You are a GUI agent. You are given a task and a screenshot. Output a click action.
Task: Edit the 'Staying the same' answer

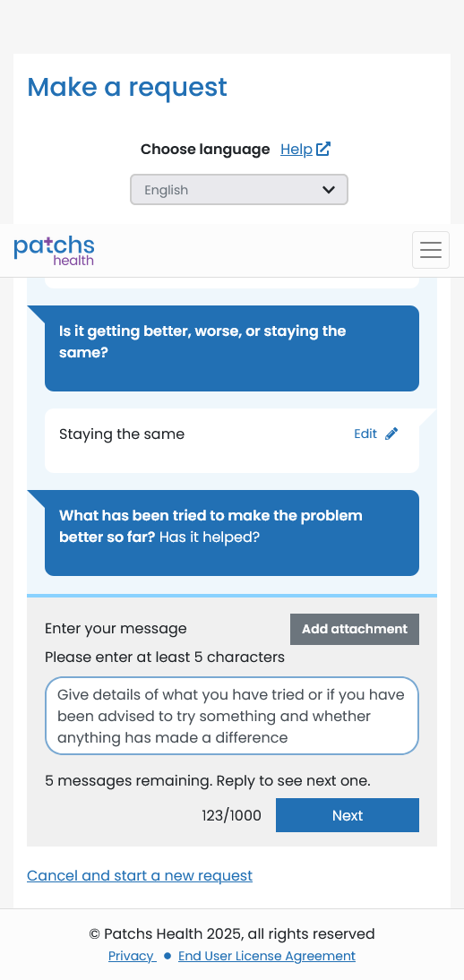click(x=376, y=434)
